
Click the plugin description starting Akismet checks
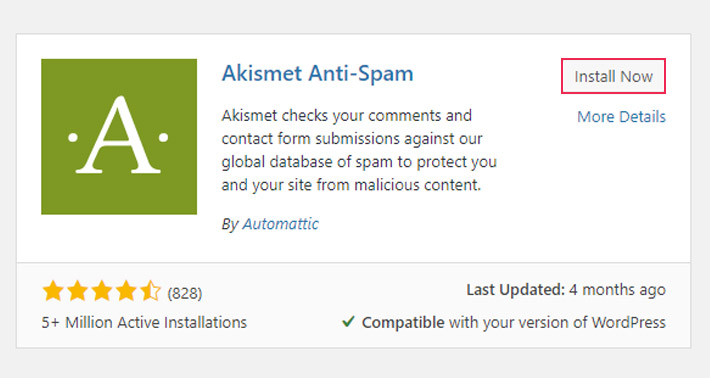point(359,150)
